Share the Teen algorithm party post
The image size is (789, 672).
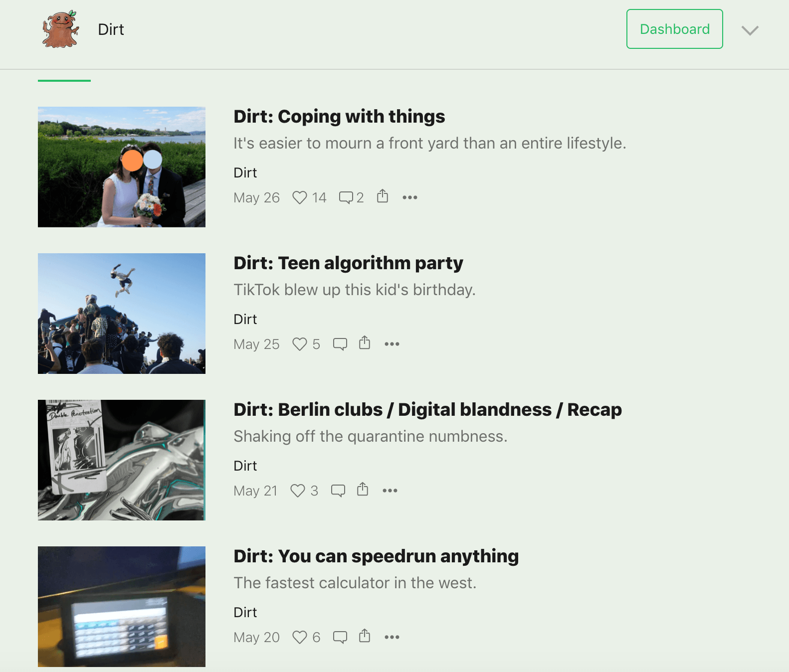pos(365,342)
